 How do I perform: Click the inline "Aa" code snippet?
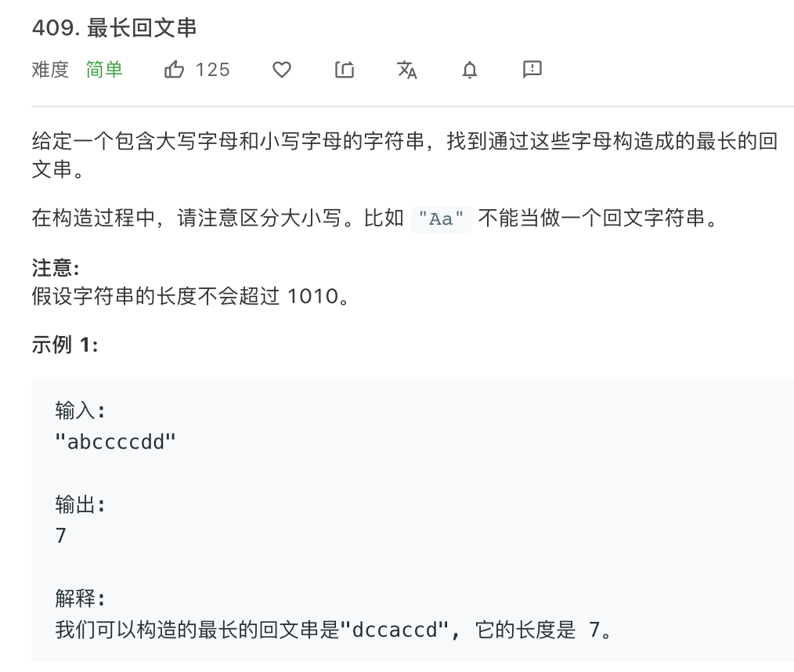coord(441,219)
